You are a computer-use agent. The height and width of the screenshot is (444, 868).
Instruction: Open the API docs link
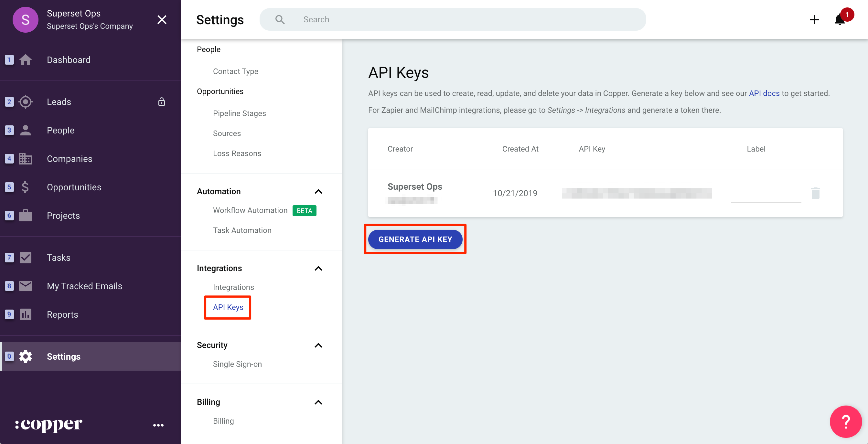coord(764,93)
